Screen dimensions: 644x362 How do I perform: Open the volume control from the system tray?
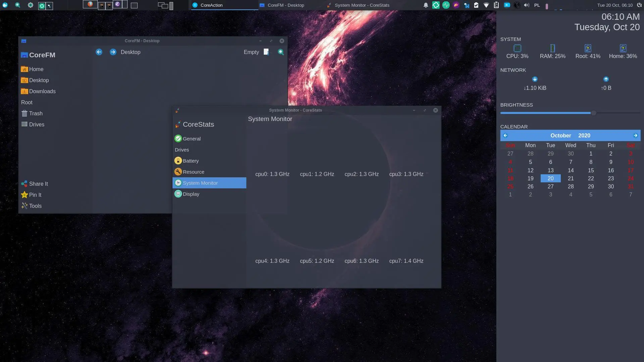pos(527,5)
